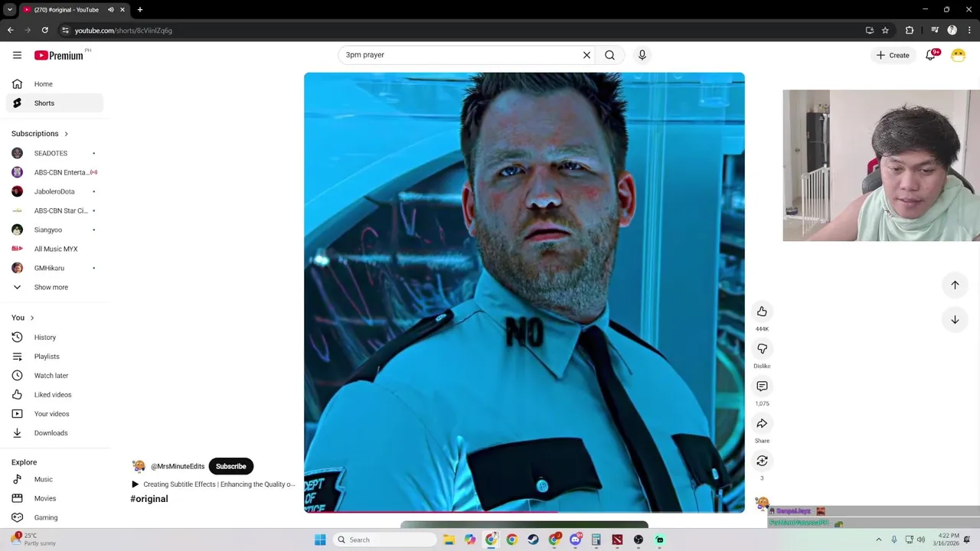Clear the search box with the X

(x=586, y=55)
